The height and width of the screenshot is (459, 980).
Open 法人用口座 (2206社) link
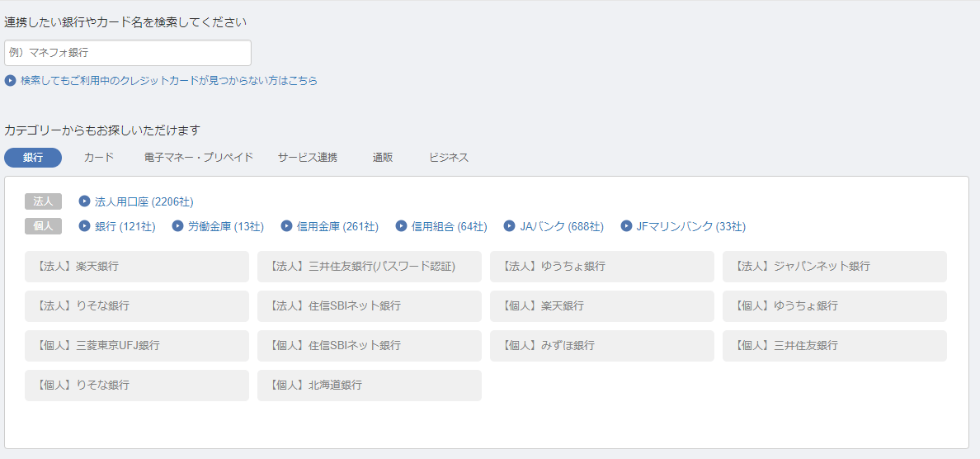[x=144, y=201]
